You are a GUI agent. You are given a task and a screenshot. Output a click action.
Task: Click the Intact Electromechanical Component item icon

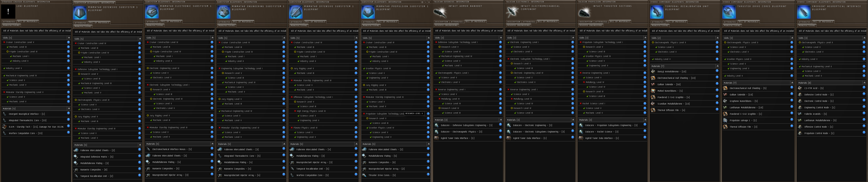[512, 12]
